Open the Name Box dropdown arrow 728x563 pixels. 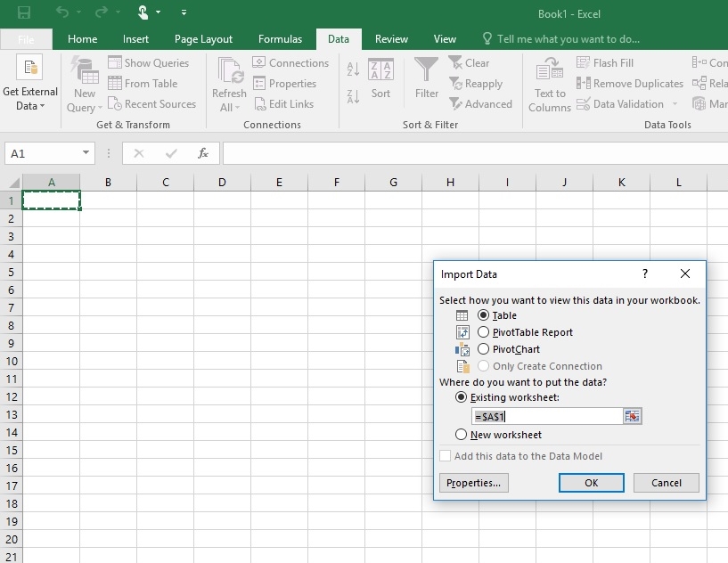click(86, 153)
